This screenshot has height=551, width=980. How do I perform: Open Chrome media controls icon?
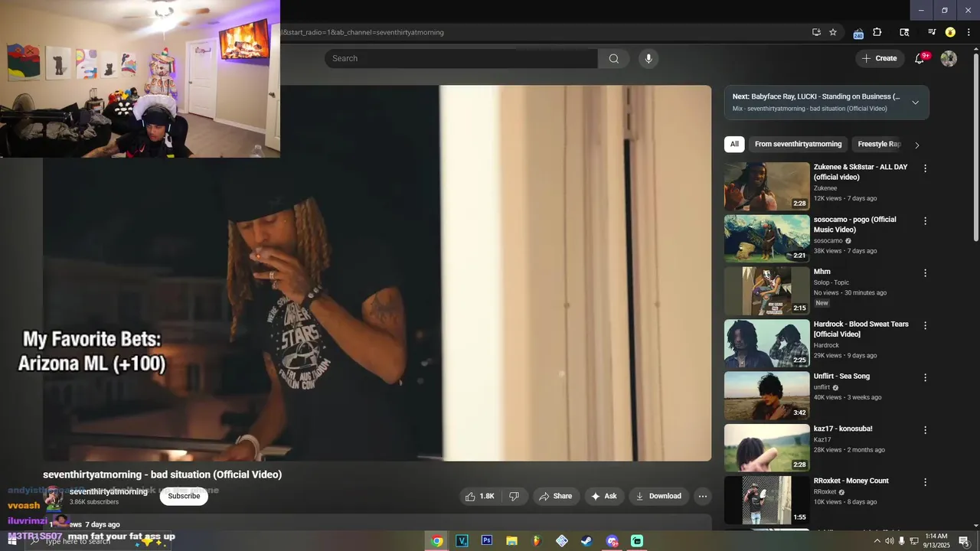click(932, 32)
